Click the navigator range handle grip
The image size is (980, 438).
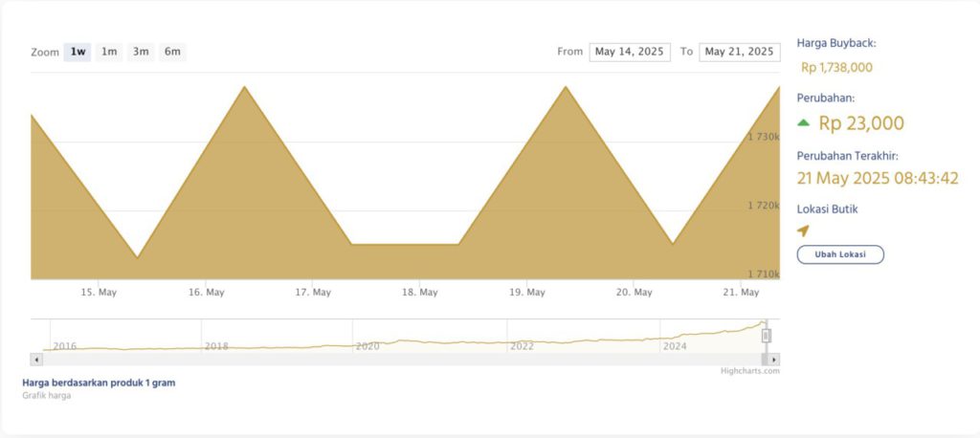[766, 336]
